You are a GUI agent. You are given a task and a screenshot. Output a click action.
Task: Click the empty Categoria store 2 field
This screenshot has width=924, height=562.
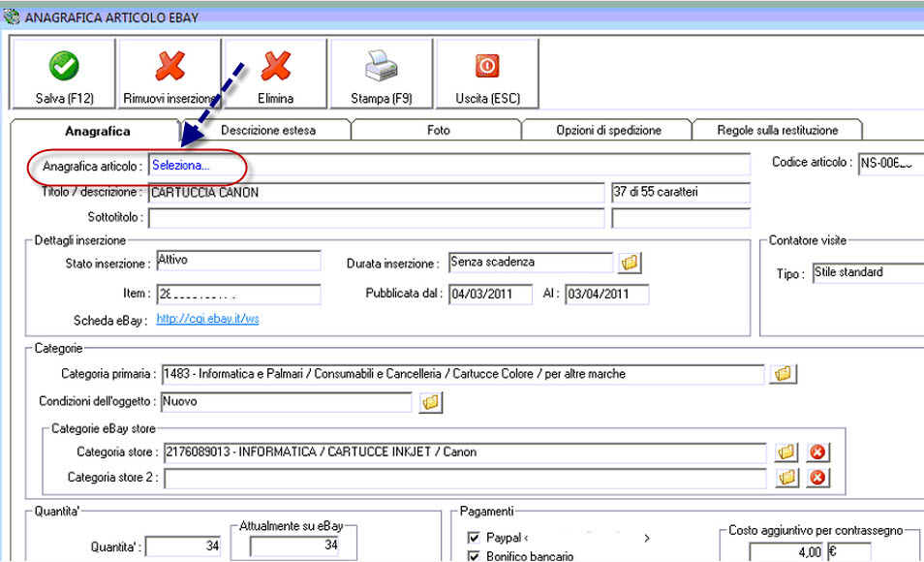[x=465, y=479]
